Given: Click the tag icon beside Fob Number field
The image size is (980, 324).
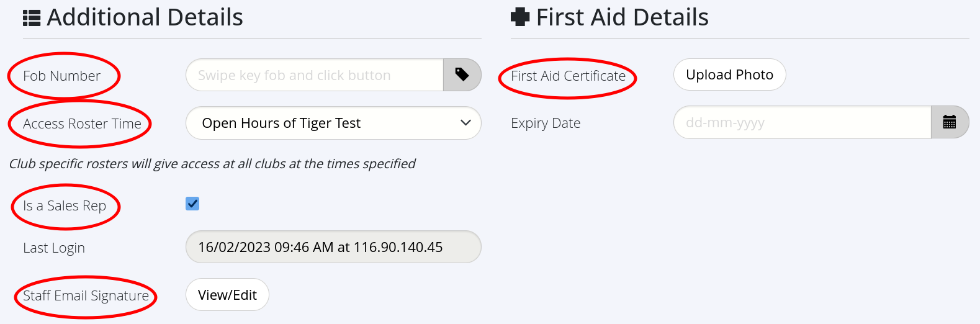Looking at the screenshot, I should pyautogui.click(x=462, y=75).
